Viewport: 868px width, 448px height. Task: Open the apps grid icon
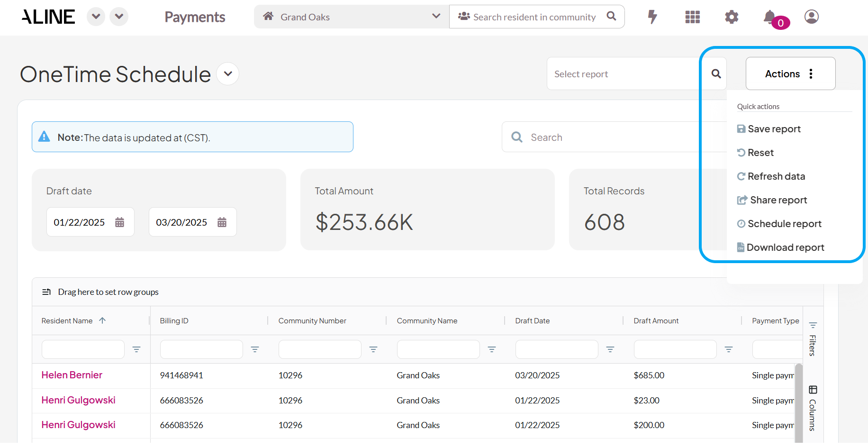[x=692, y=17]
